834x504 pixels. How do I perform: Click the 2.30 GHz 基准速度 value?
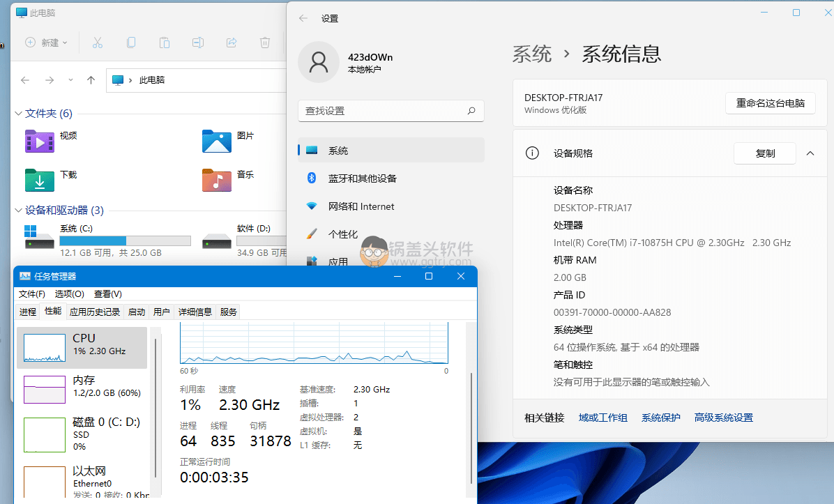coord(371,390)
